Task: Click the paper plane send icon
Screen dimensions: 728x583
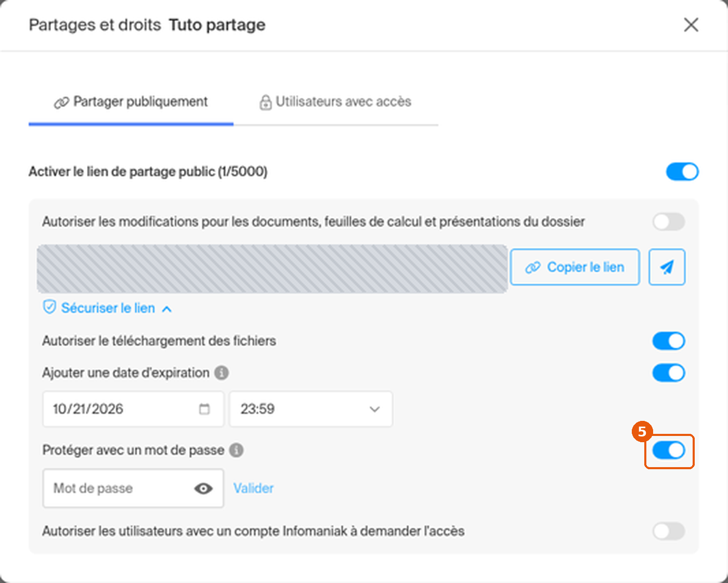Action: [x=667, y=267]
